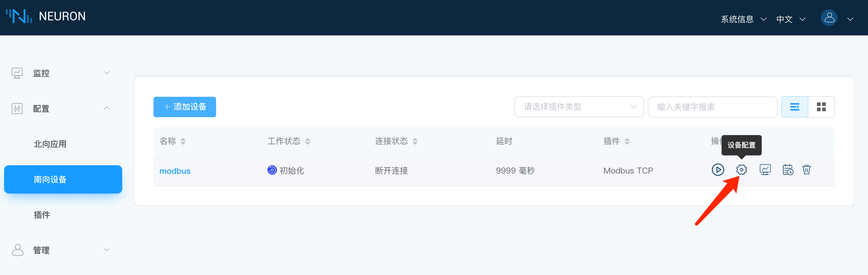868x275 pixels.
Task: Open the modbus device link
Action: [x=174, y=171]
